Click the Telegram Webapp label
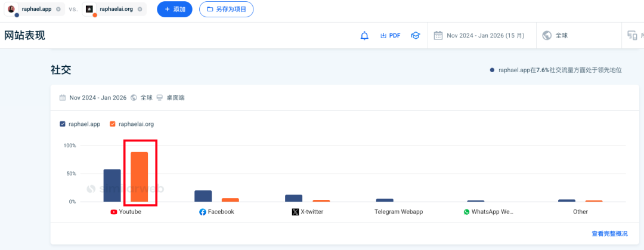This screenshot has height=250, width=644. 398,212
